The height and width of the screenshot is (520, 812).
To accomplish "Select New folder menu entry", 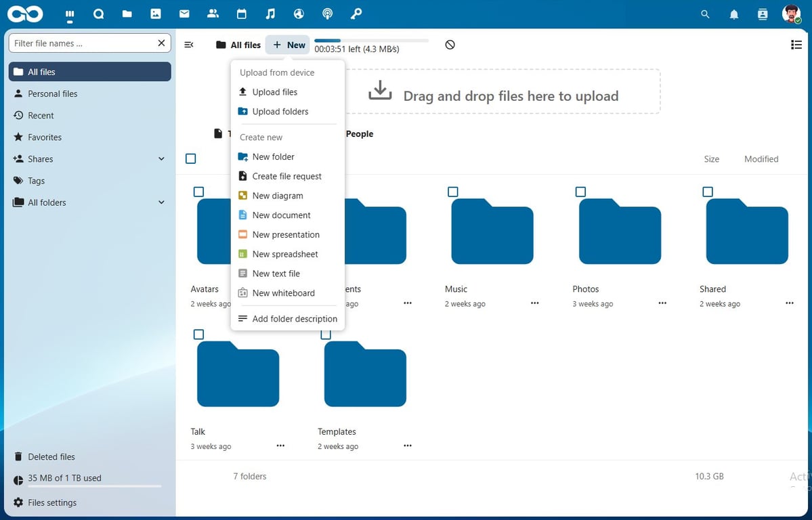I will pyautogui.click(x=287, y=156).
